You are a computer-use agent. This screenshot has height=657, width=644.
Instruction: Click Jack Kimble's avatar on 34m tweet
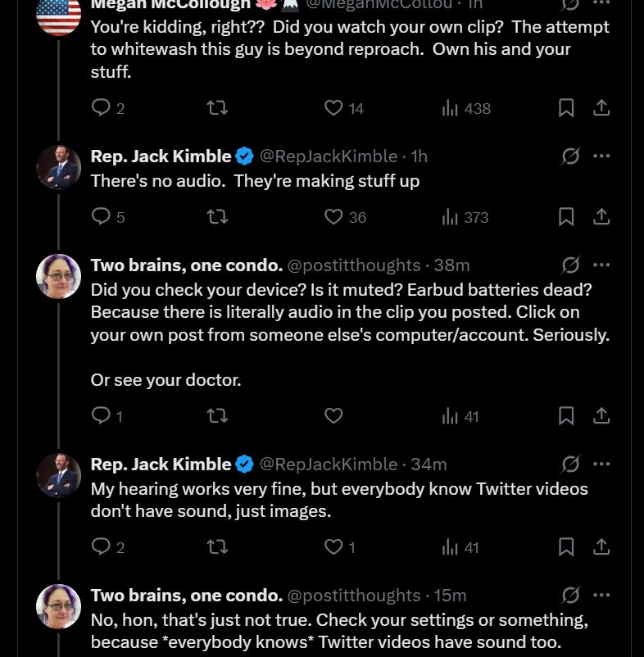pos(59,476)
